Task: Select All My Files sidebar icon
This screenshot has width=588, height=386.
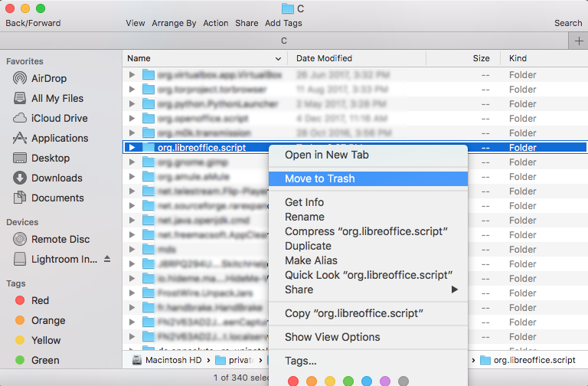Action: pos(20,98)
